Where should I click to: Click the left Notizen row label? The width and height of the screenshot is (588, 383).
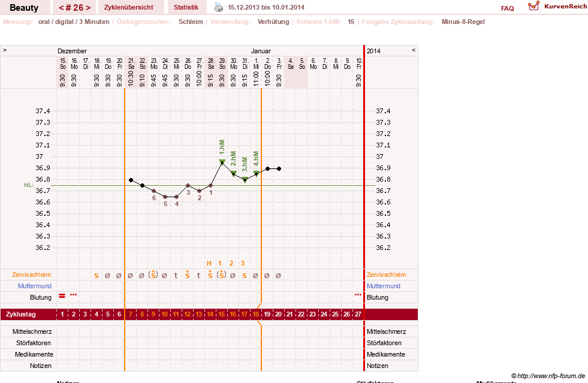[41, 366]
